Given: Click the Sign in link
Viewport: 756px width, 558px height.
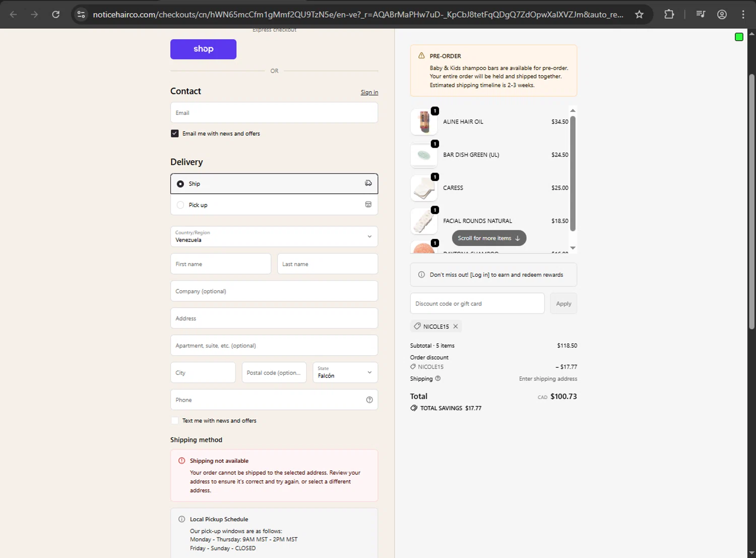Looking at the screenshot, I should [369, 92].
